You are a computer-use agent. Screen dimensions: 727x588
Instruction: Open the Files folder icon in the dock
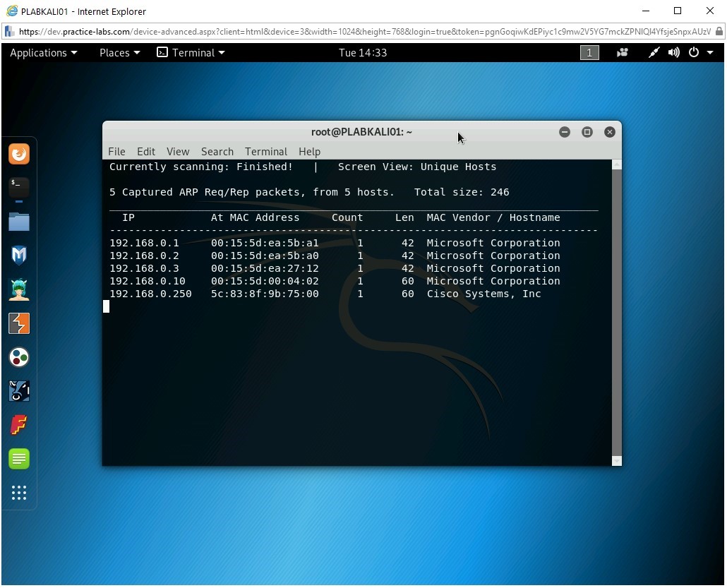point(19,222)
